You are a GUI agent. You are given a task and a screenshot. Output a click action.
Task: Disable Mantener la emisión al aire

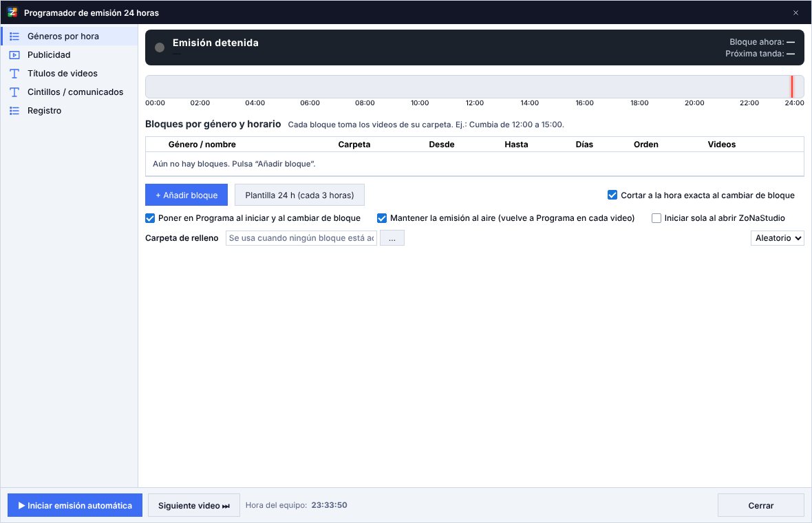[382, 218]
